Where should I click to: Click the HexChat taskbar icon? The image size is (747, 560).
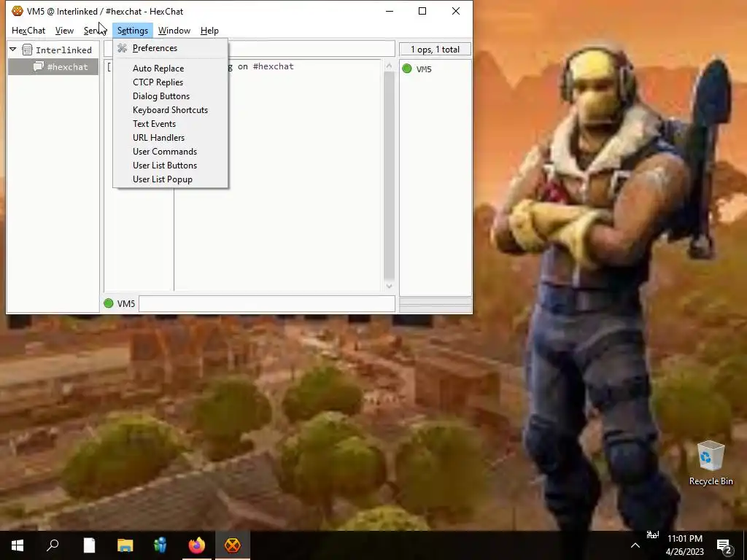(233, 545)
